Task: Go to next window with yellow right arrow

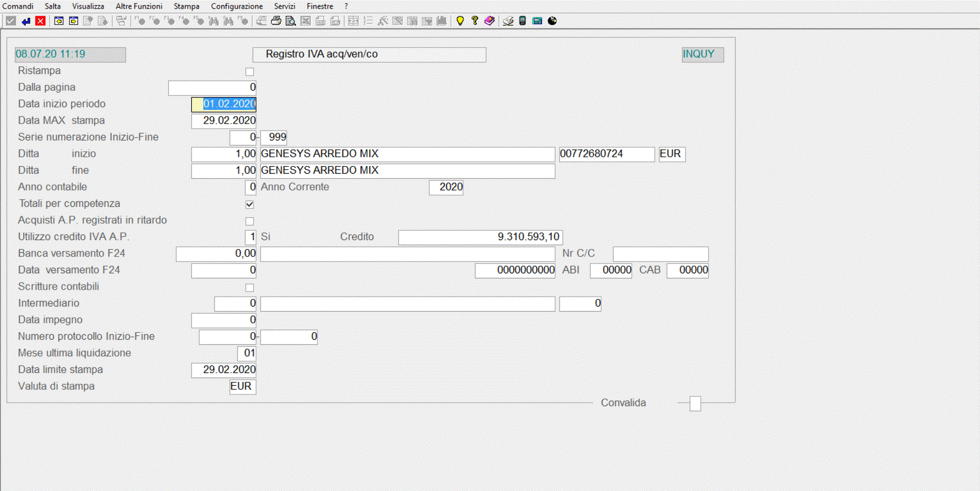Action: 74,21
